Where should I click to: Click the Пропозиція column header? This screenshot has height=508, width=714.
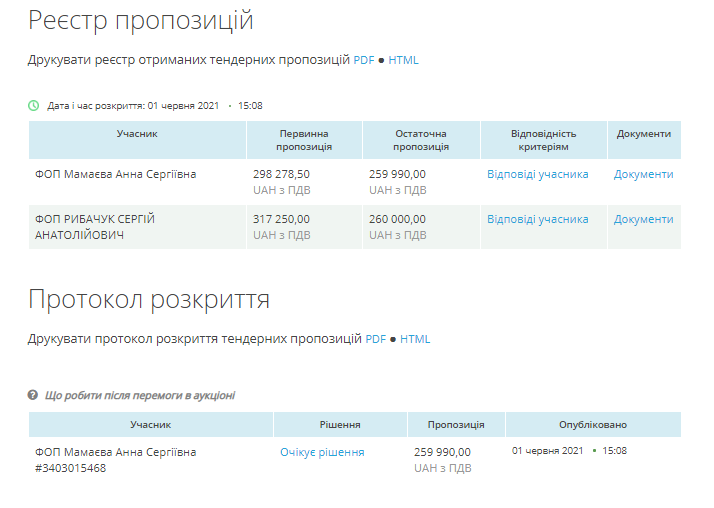pos(456,425)
